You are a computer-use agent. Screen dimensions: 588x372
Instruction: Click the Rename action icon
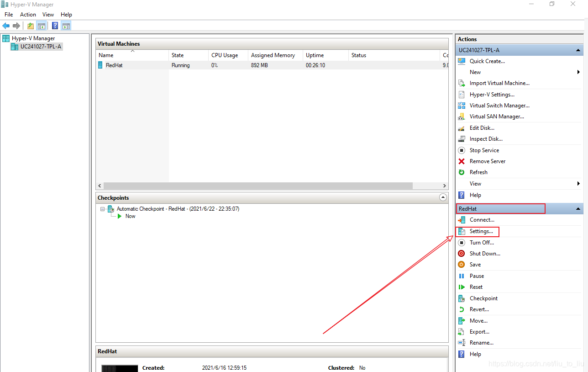pos(462,343)
